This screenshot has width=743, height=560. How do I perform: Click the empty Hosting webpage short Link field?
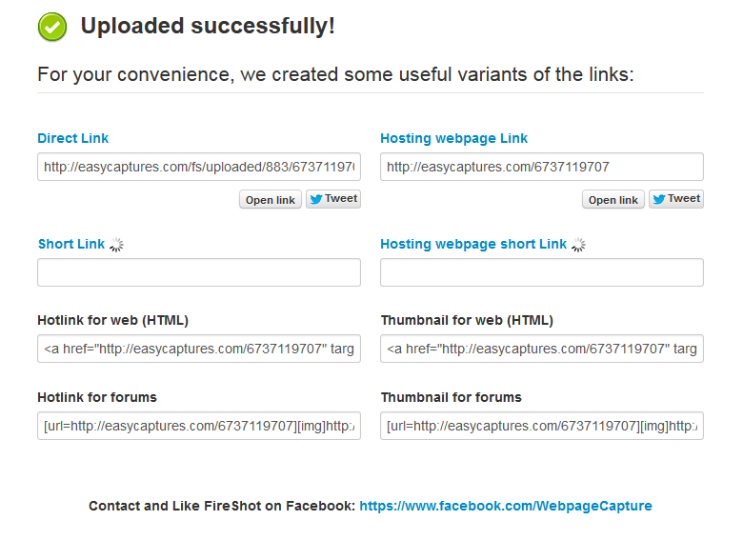542,272
